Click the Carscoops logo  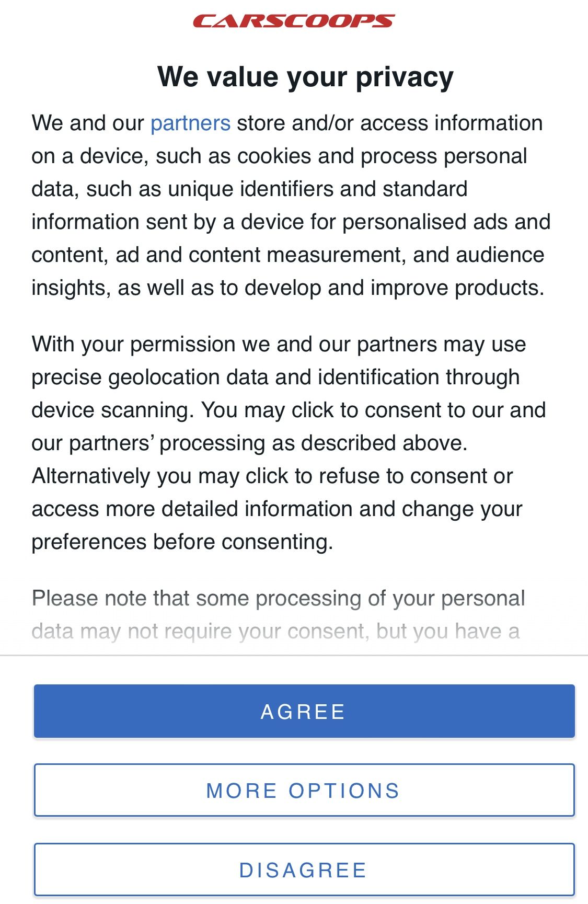[294, 21]
